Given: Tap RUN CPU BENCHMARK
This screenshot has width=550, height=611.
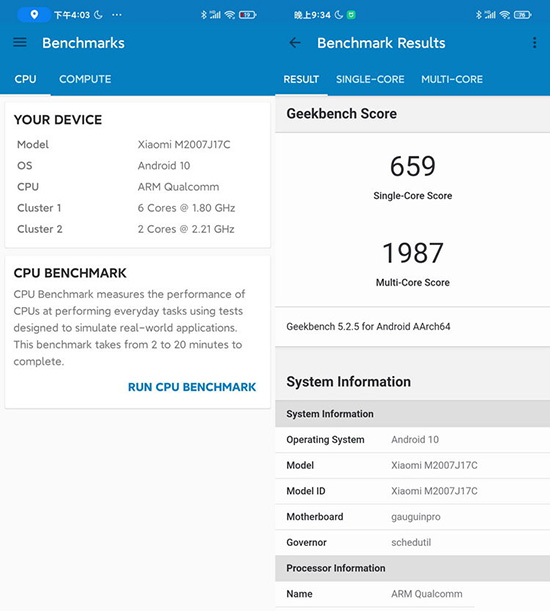Looking at the screenshot, I should (x=192, y=387).
